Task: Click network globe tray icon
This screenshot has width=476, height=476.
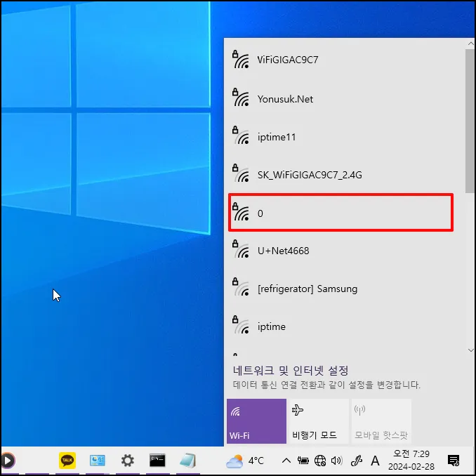Action: (x=320, y=461)
